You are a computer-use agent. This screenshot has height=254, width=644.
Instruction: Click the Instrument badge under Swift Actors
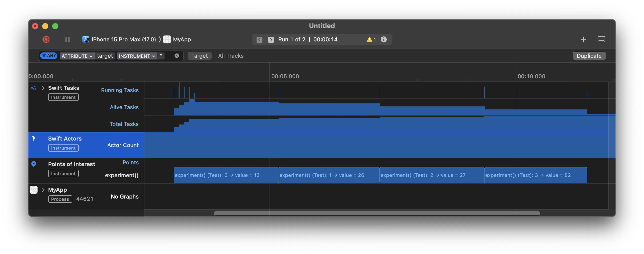pos(63,148)
